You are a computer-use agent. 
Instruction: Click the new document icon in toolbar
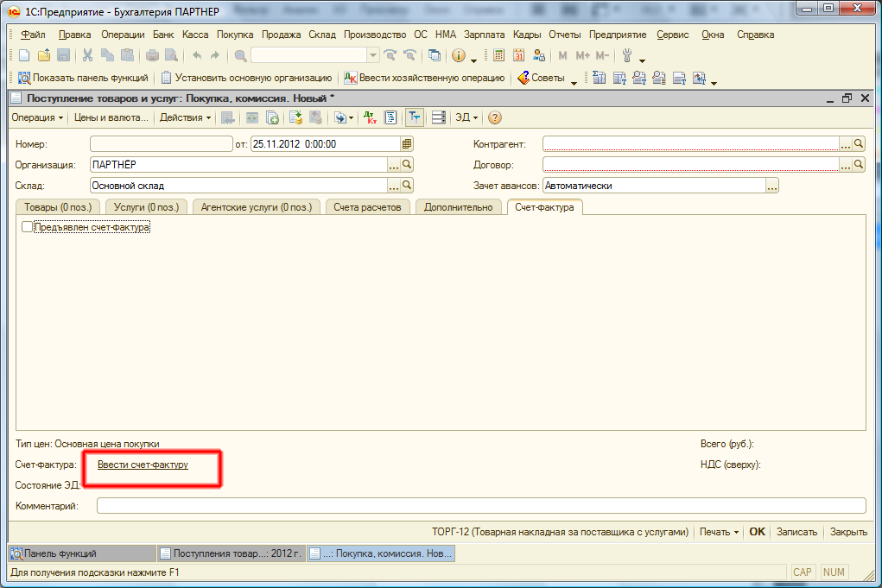coord(24,56)
